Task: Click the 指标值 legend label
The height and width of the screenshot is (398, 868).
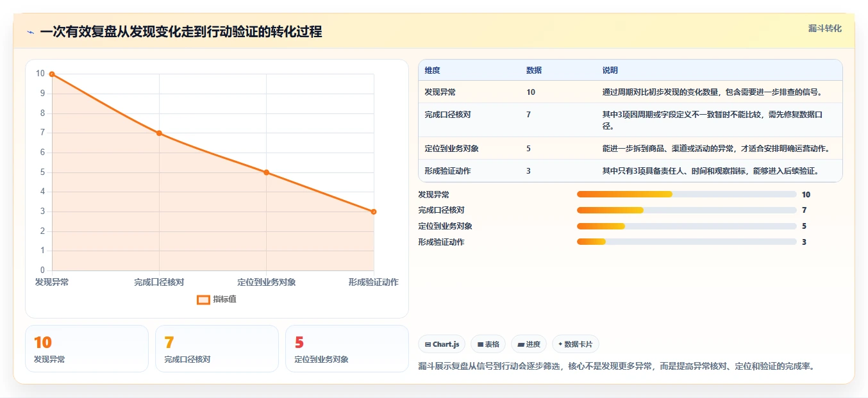Action: [225, 299]
